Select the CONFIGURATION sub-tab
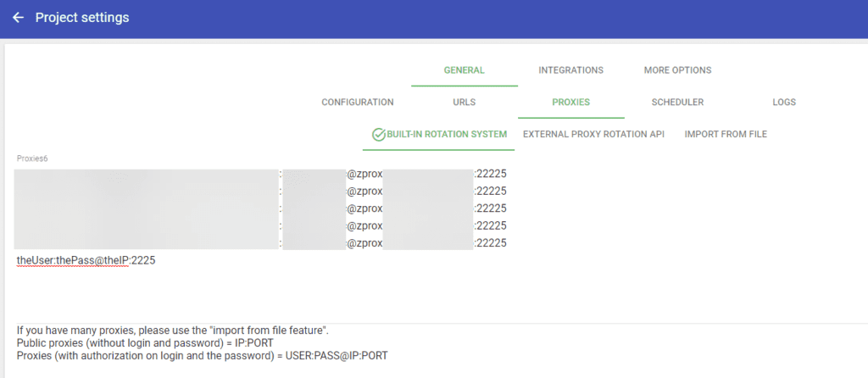The width and height of the screenshot is (868, 378). pos(358,103)
